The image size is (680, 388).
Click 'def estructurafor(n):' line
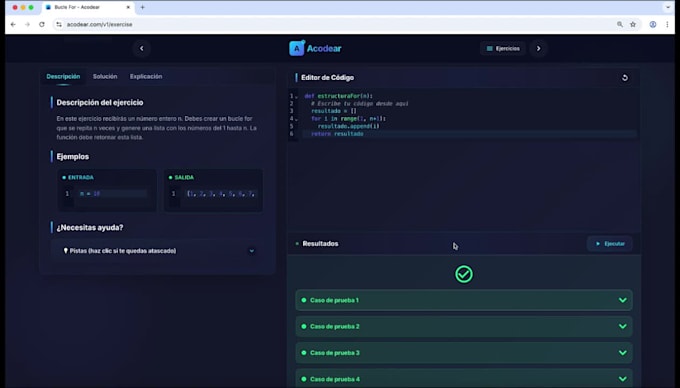coord(338,96)
